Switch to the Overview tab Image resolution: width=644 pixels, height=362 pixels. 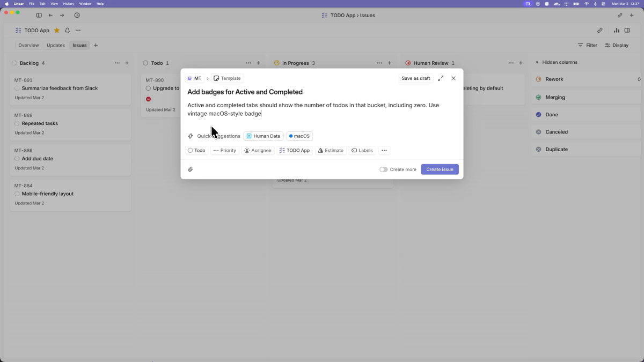[28, 45]
